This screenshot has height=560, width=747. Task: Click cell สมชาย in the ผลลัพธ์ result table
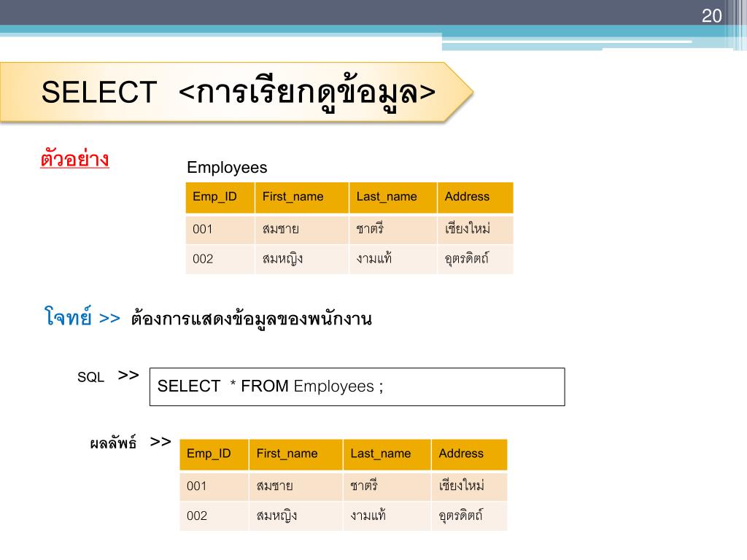pyautogui.click(x=296, y=486)
